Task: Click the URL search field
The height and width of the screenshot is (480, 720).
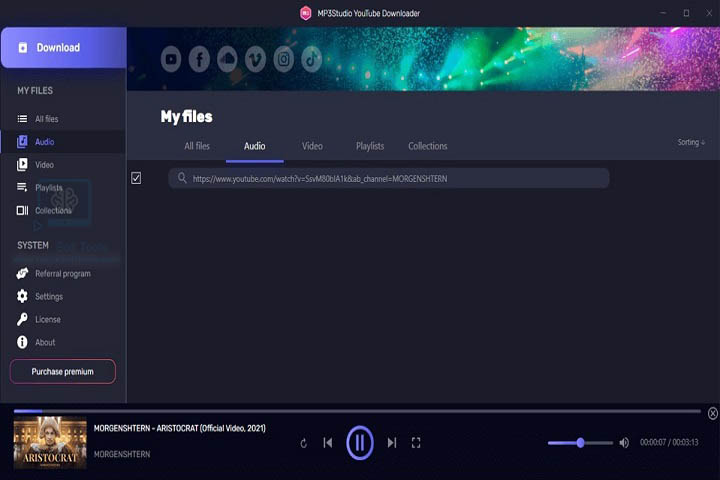Action: (389, 179)
